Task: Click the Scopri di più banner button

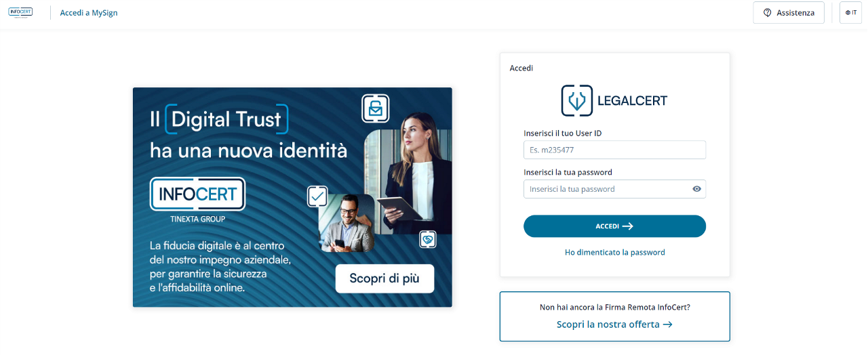Action: pyautogui.click(x=384, y=278)
